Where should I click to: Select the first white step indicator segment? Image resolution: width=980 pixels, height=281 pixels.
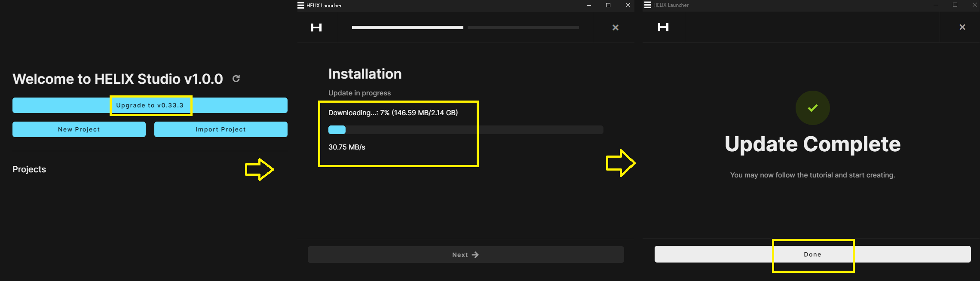[x=407, y=27]
